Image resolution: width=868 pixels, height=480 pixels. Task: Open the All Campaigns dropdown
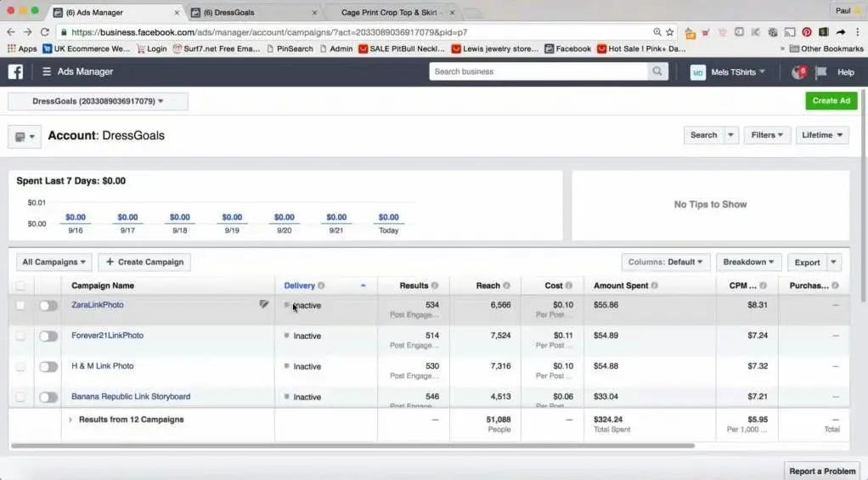click(54, 262)
